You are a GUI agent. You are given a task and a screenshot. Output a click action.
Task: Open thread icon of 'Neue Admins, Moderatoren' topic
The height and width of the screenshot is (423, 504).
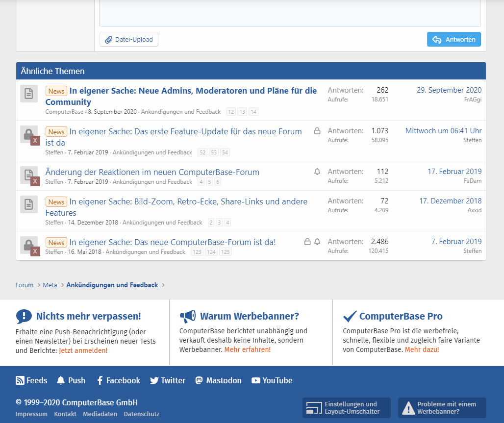(29, 94)
